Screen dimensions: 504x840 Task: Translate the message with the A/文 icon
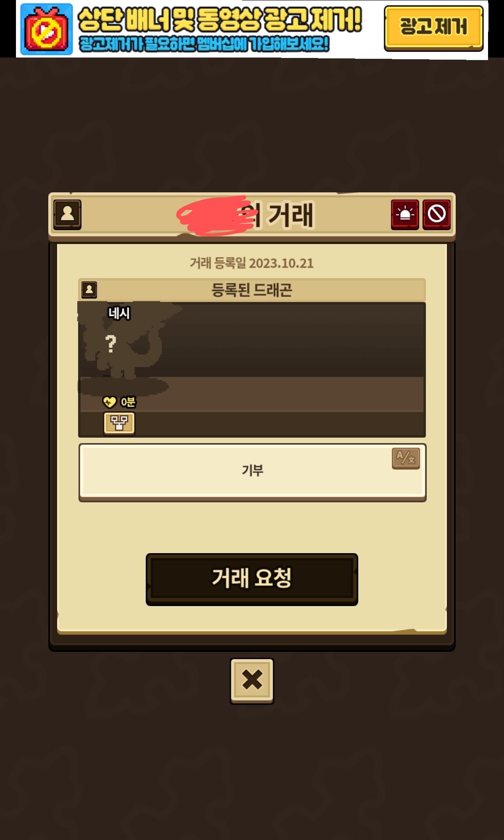coord(406,458)
